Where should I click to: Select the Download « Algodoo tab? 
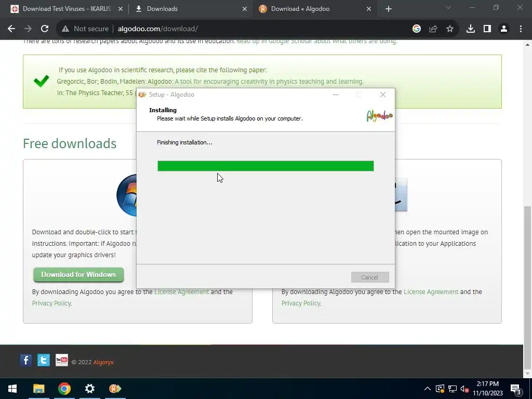300,9
